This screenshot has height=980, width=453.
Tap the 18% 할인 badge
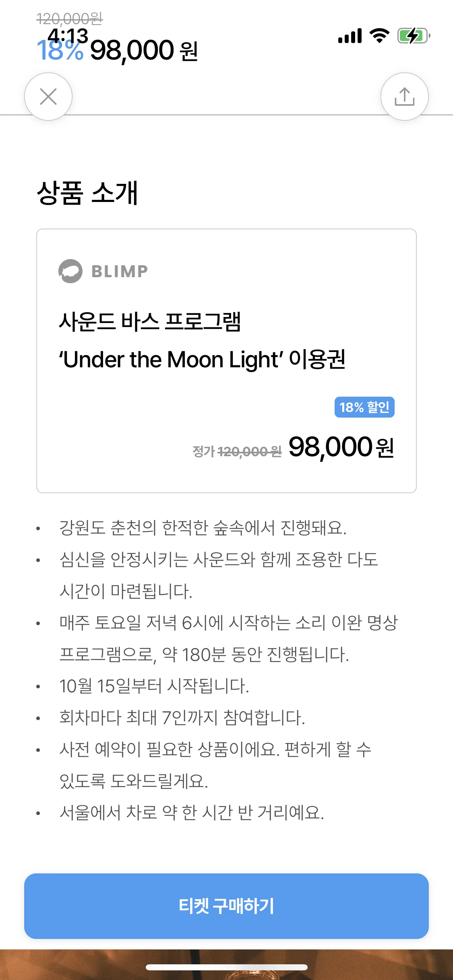pyautogui.click(x=364, y=407)
